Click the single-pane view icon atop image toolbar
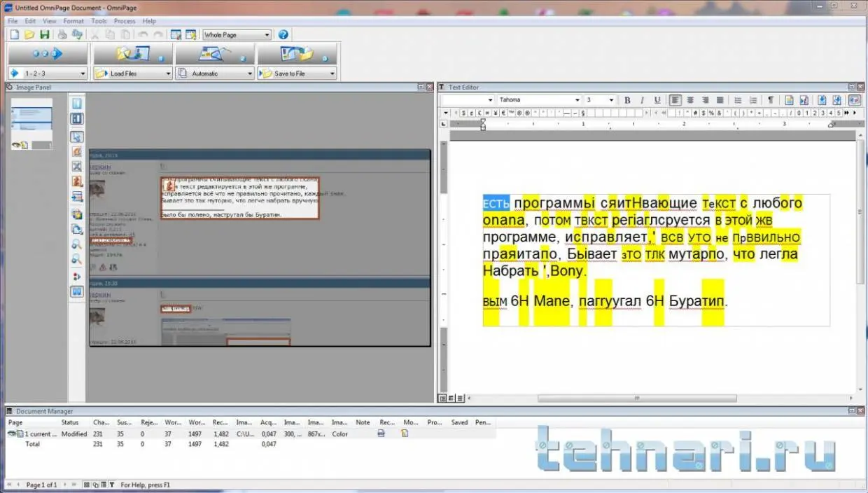This screenshot has height=493, width=868. (77, 104)
